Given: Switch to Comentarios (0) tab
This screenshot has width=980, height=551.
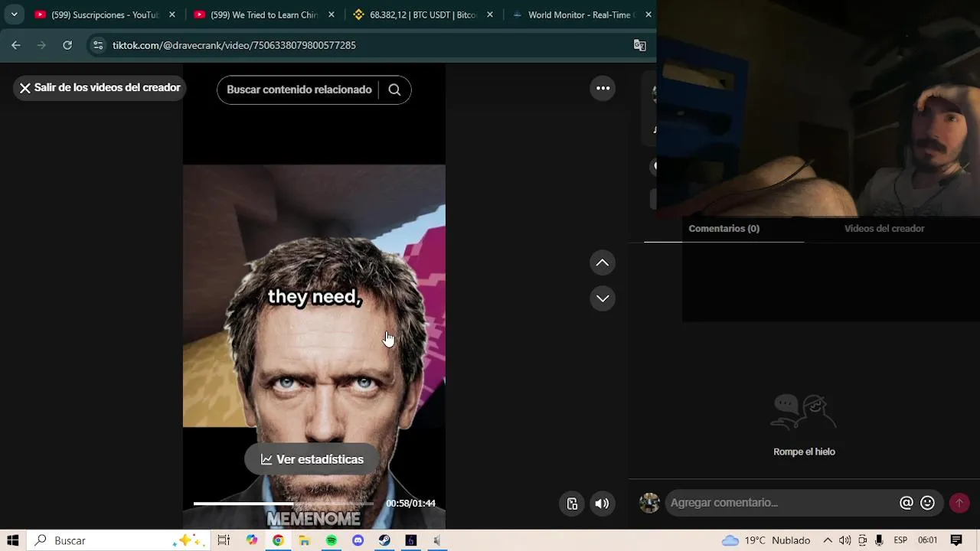Looking at the screenshot, I should coord(724,229).
